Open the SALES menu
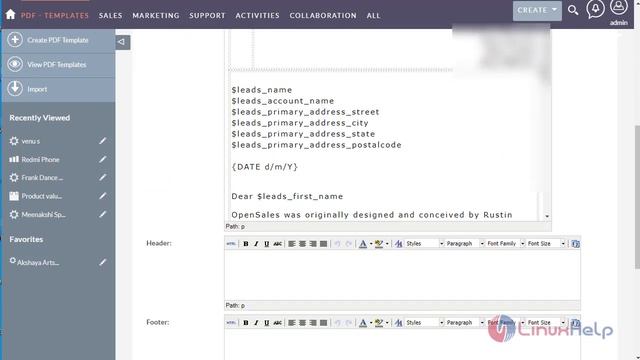640x360 pixels. [110, 16]
